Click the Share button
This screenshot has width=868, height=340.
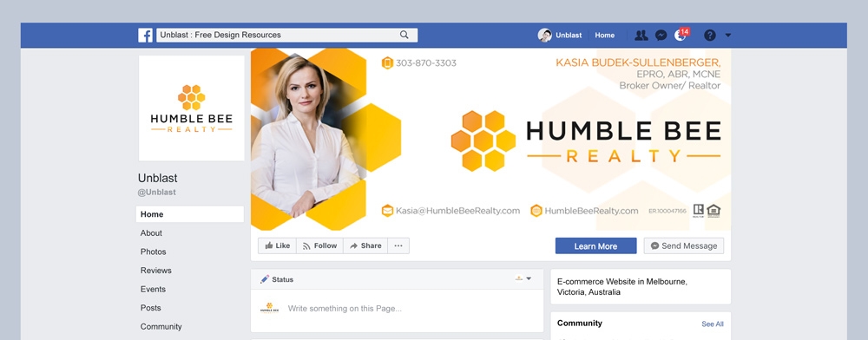tap(365, 246)
